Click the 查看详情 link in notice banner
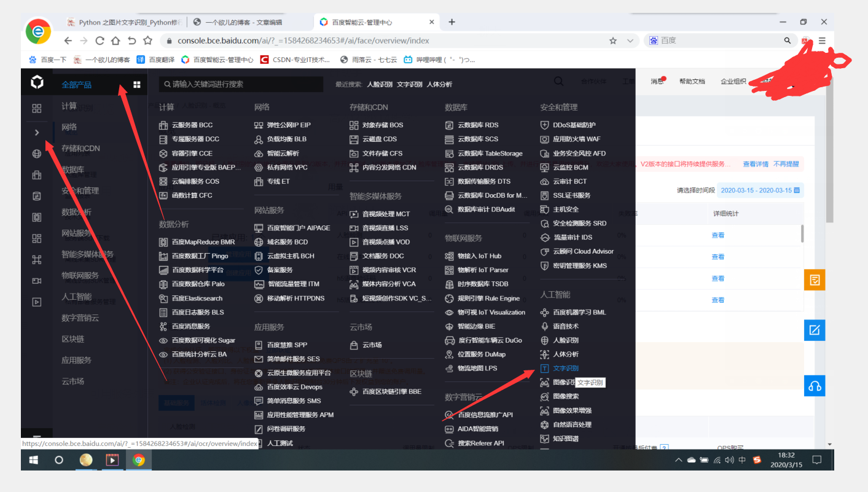868x492 pixels. click(x=755, y=164)
